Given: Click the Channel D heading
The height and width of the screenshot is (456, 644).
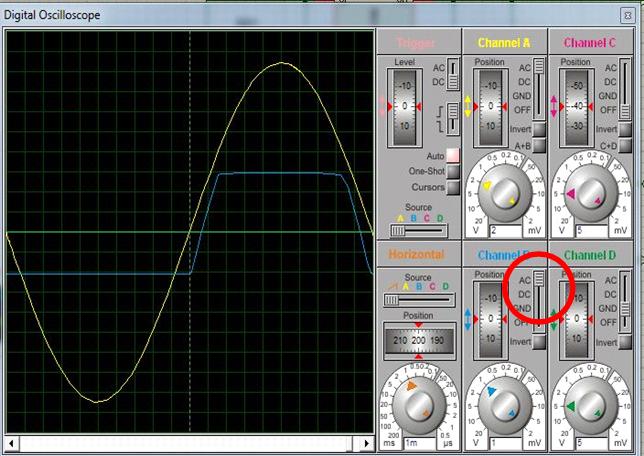Looking at the screenshot, I should tap(590, 255).
